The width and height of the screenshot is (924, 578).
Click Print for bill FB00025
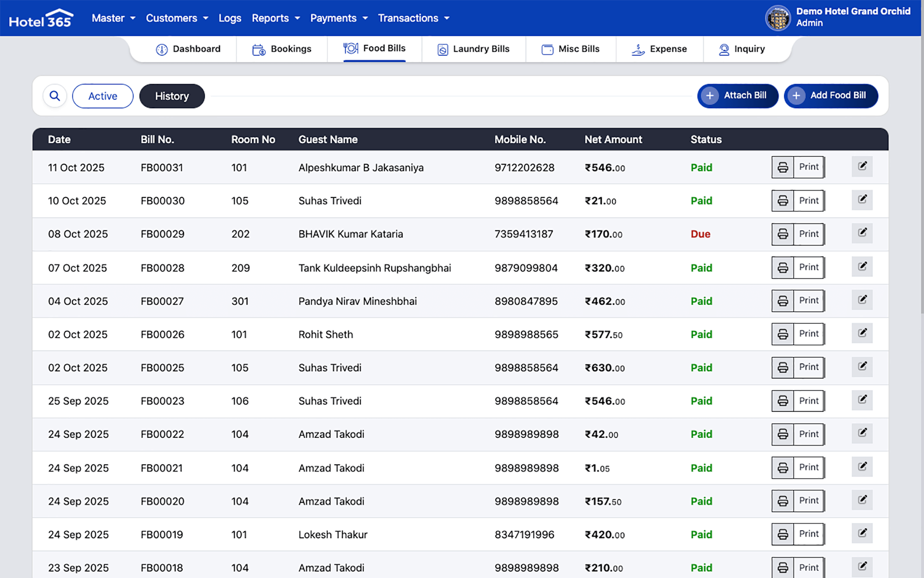click(x=808, y=367)
